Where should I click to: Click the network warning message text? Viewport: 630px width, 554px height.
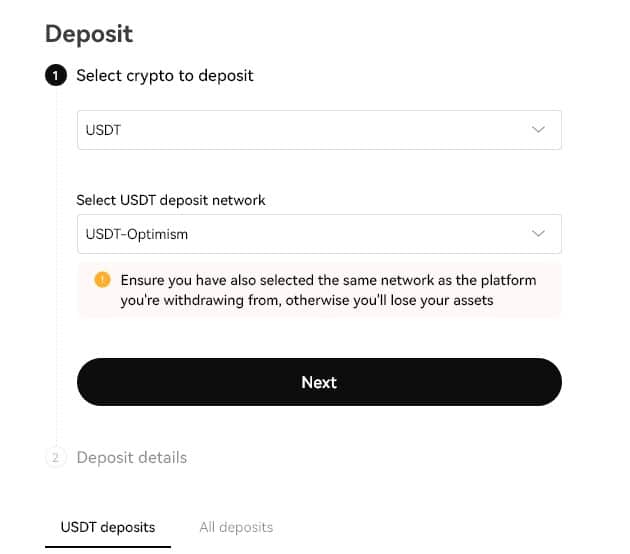(x=328, y=290)
